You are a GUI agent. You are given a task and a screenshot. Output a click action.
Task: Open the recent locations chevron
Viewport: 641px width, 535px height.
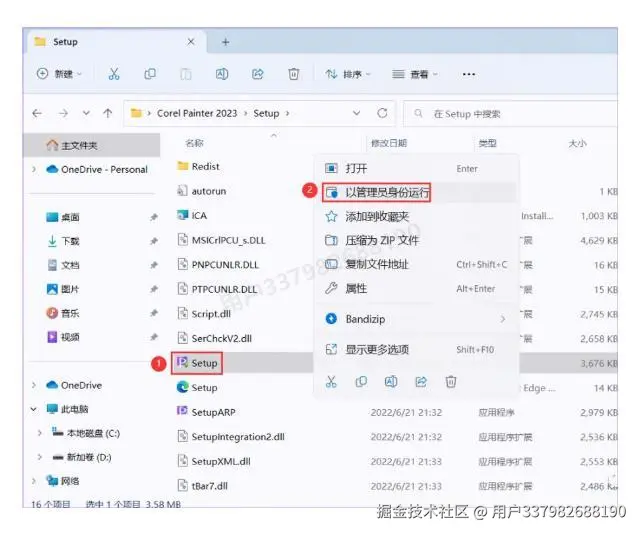86,113
